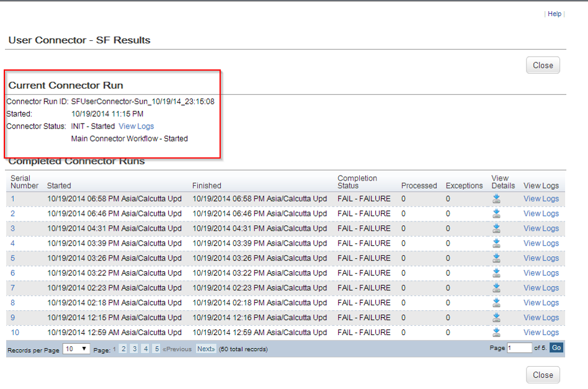Download view details for serial number 3
This screenshot has width=588, height=389.
tap(496, 228)
